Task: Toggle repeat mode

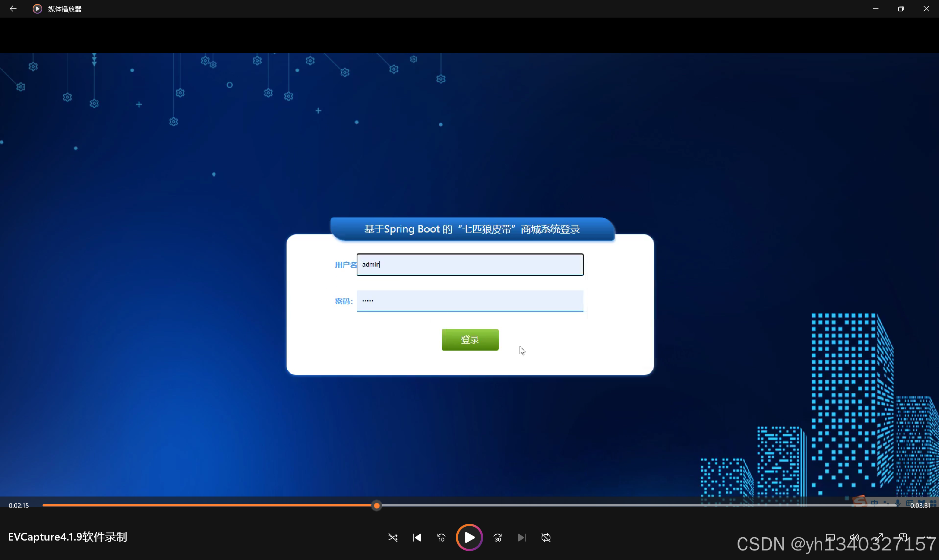Action: tap(546, 537)
